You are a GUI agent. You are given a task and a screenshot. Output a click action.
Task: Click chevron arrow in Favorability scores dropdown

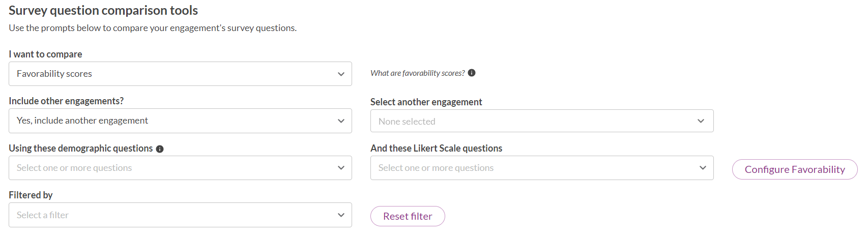341,74
